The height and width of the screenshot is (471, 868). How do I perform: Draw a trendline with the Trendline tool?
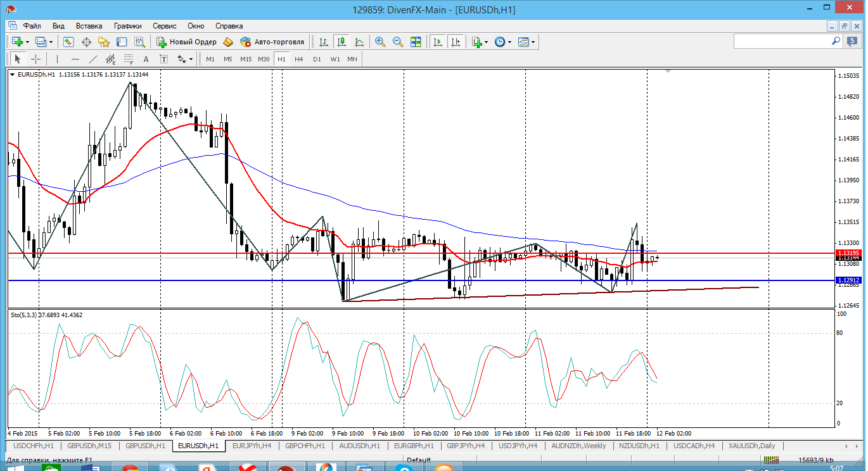click(x=93, y=59)
